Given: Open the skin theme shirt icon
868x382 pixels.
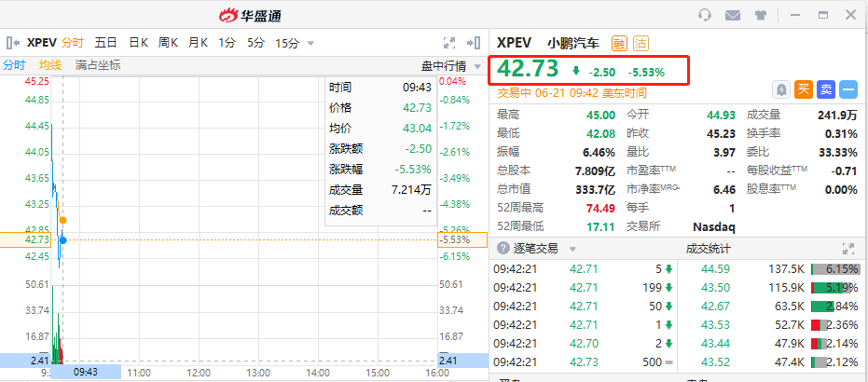Looking at the screenshot, I should click(x=761, y=15).
